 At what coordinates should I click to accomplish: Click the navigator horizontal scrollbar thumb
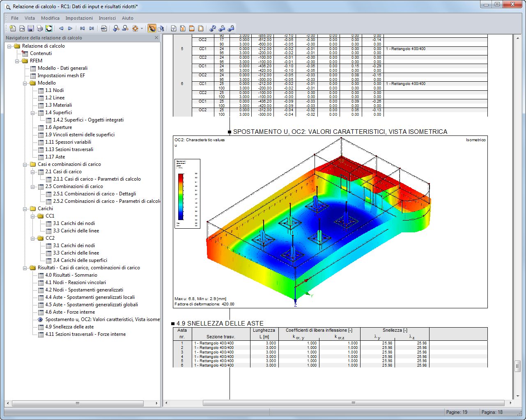tap(77, 403)
